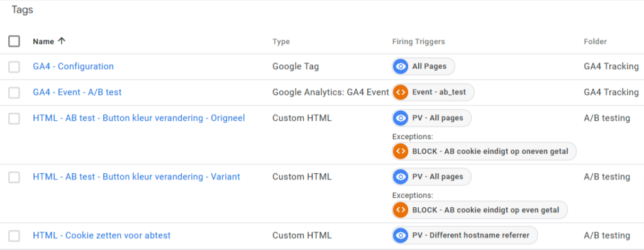This screenshot has height=250, width=644.
Task: Click the sort arrow next to Name
Action: tap(62, 41)
